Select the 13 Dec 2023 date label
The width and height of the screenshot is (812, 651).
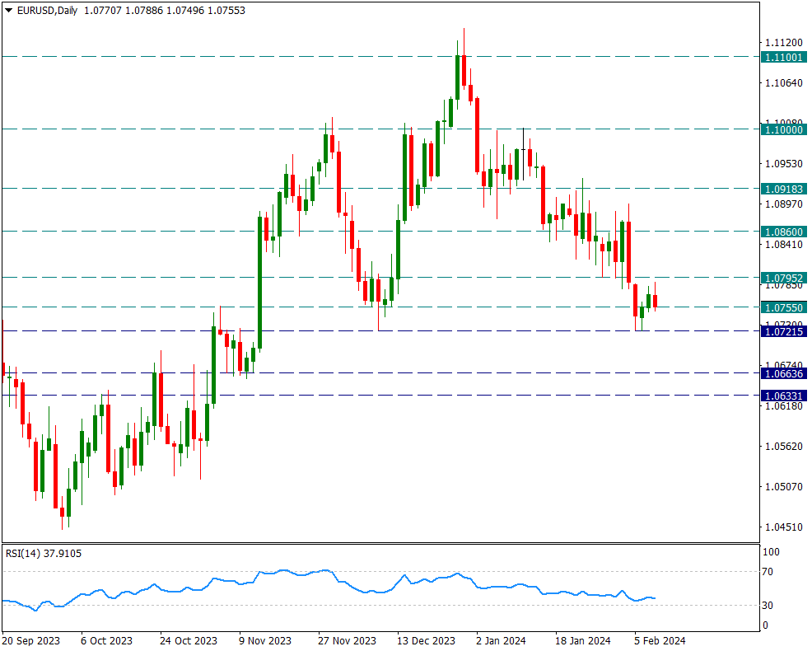[427, 640]
